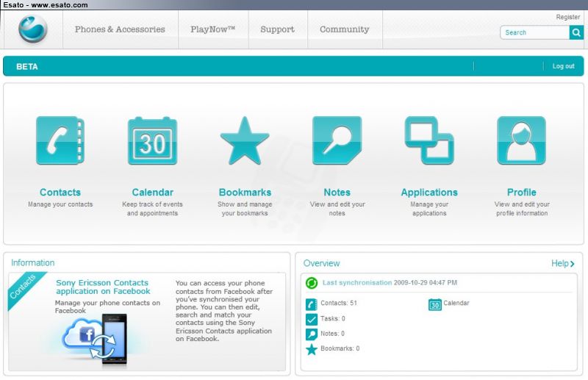Click 'Show and manage your bookmarks' text

[245, 209]
